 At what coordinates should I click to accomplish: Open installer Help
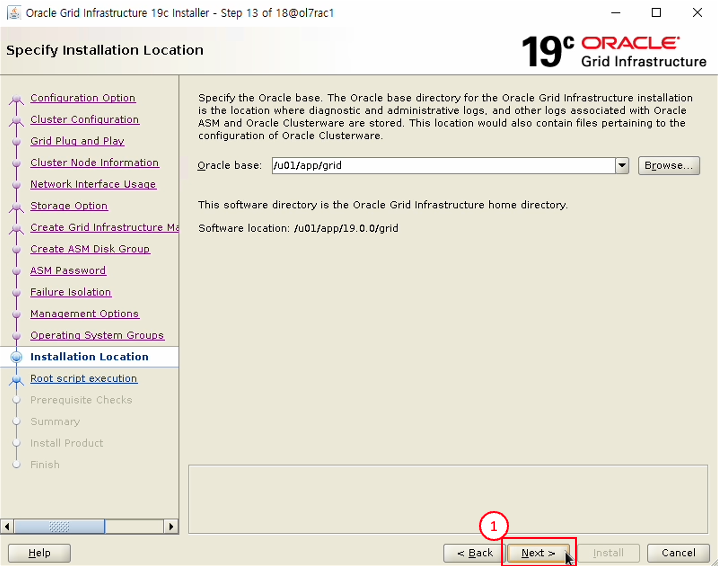point(39,553)
